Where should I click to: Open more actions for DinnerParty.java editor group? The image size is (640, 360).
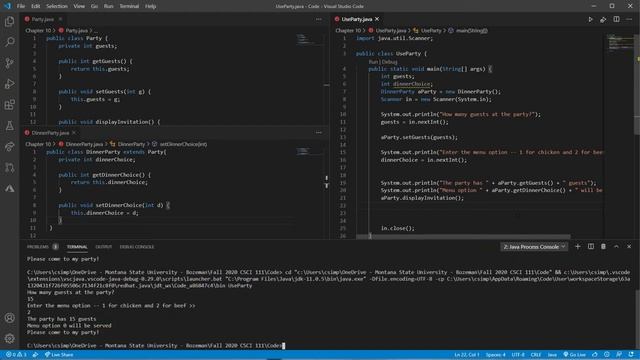tap(318, 133)
